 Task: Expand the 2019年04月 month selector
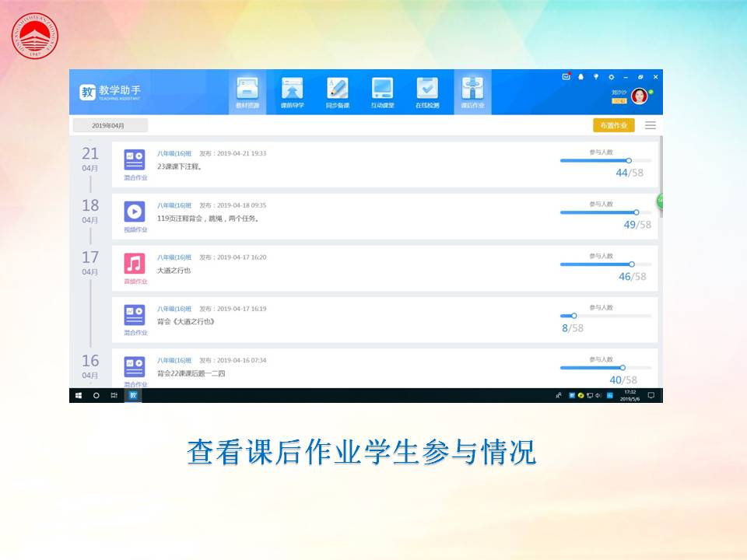(110, 125)
